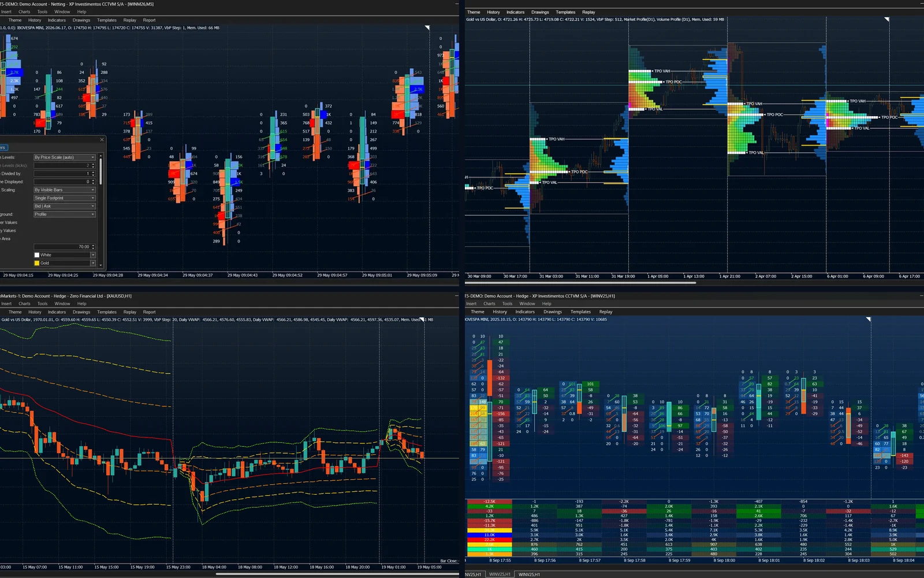Open Charts menu in WINV25,H1 window
This screenshot has height=578, width=924.
pyautogui.click(x=489, y=303)
